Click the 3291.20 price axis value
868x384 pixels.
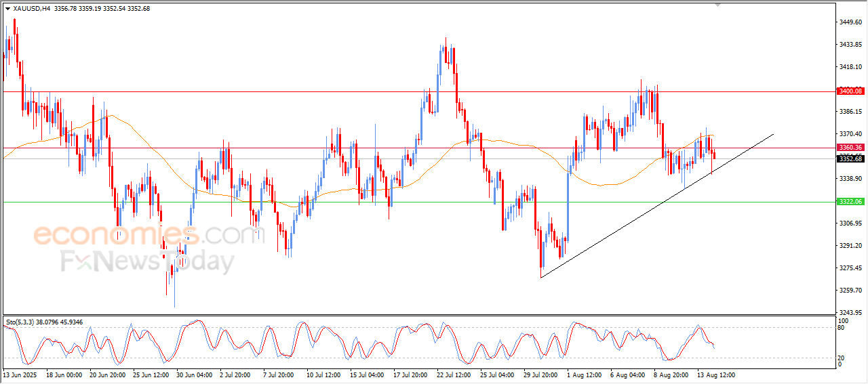click(x=850, y=246)
